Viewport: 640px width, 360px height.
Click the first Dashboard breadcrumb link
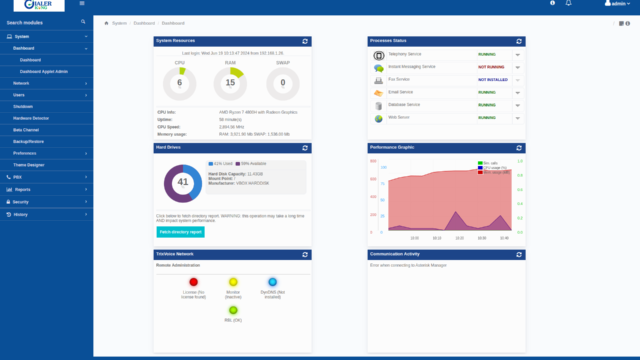pyautogui.click(x=144, y=23)
